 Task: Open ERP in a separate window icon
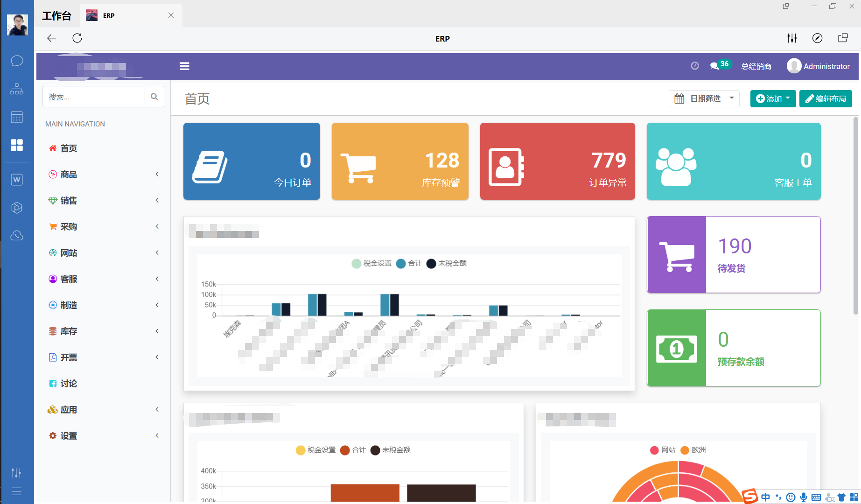pyautogui.click(x=843, y=38)
